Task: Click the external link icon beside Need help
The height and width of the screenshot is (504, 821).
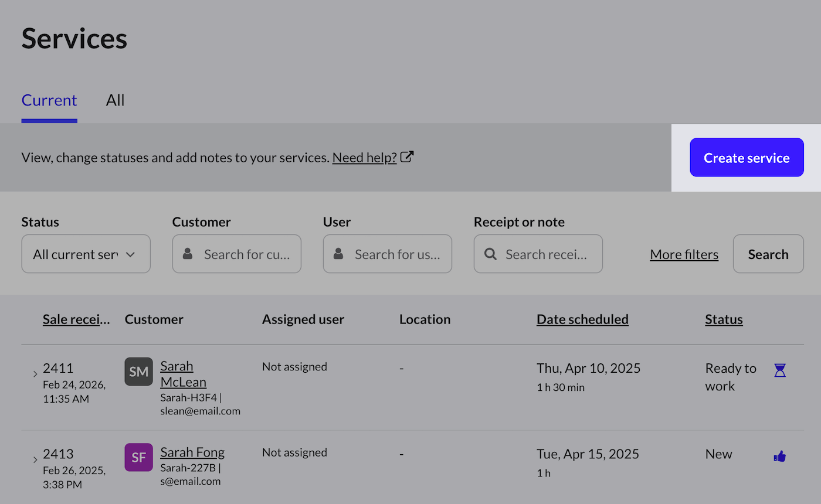Action: tap(407, 157)
